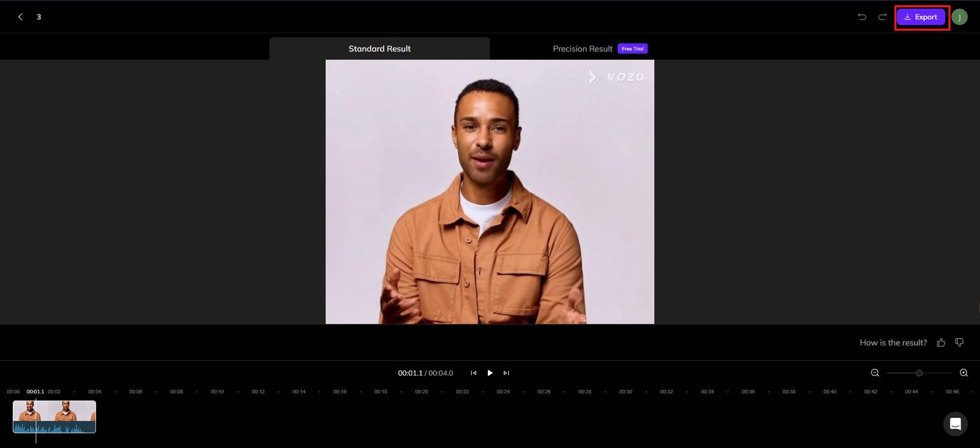Adjust the timeline zoom slider handle
This screenshot has height=448, width=980.
[x=919, y=373]
